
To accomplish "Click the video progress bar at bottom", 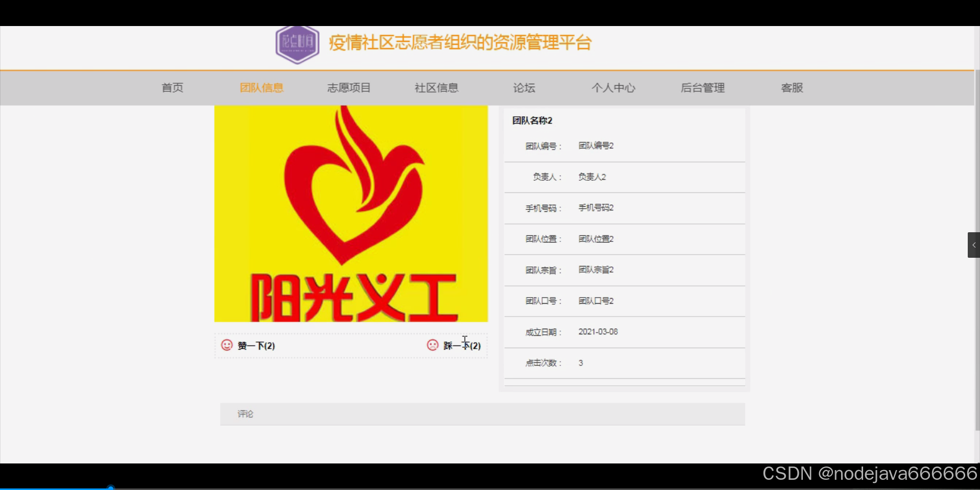I will 490,488.
